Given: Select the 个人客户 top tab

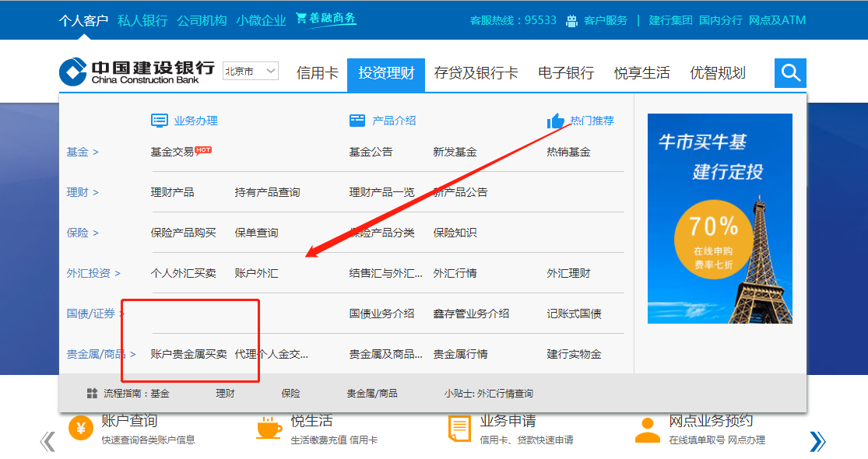Looking at the screenshot, I should coord(83,20).
